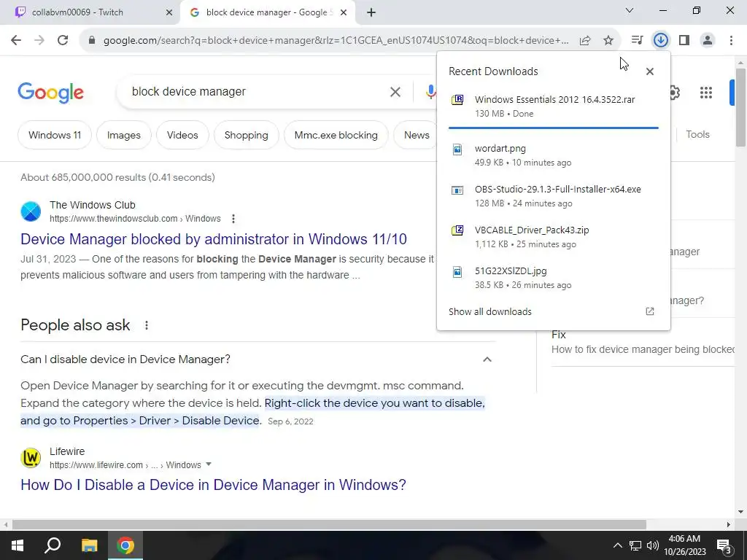Select the block device manager Google tab
747x560 pixels.
[267, 12]
